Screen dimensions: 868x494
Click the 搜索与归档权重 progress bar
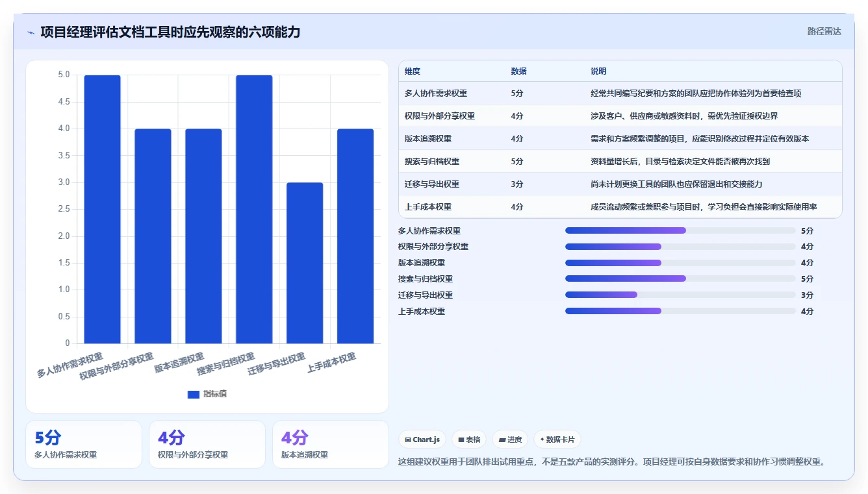click(x=680, y=278)
